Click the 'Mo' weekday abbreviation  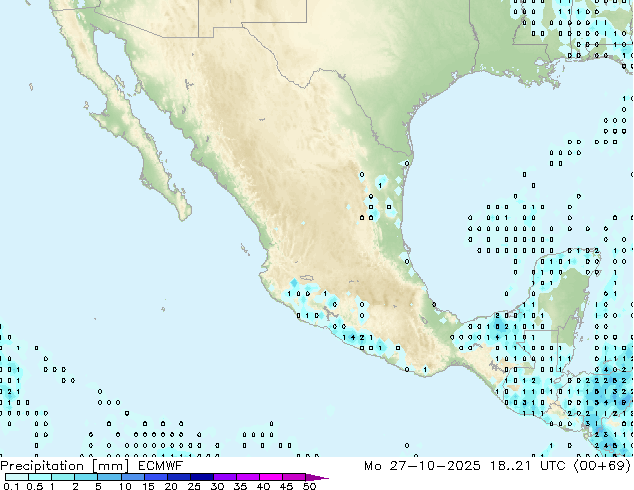click(372, 466)
